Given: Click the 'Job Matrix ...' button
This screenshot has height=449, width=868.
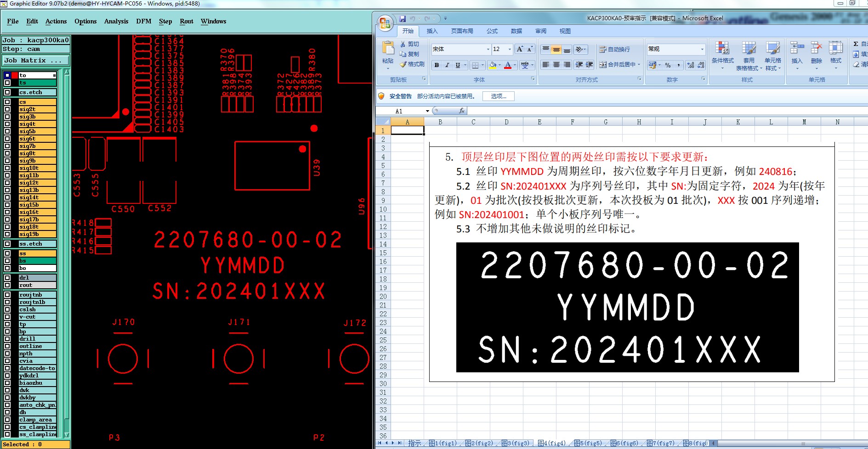Looking at the screenshot, I should click(x=36, y=60).
